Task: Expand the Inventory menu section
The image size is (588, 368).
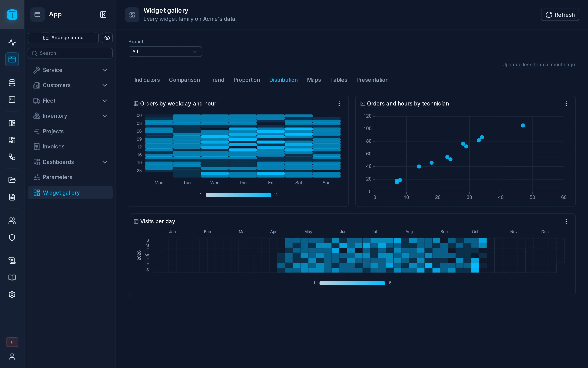Action: pos(70,116)
